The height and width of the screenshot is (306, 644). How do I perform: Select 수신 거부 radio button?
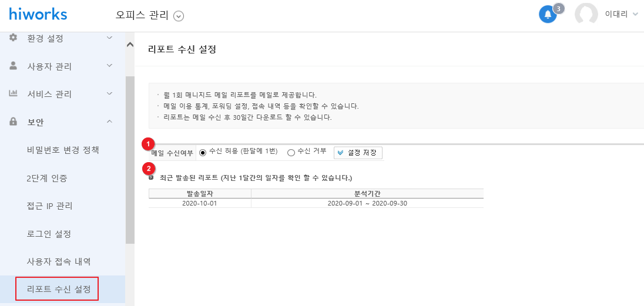tap(291, 153)
